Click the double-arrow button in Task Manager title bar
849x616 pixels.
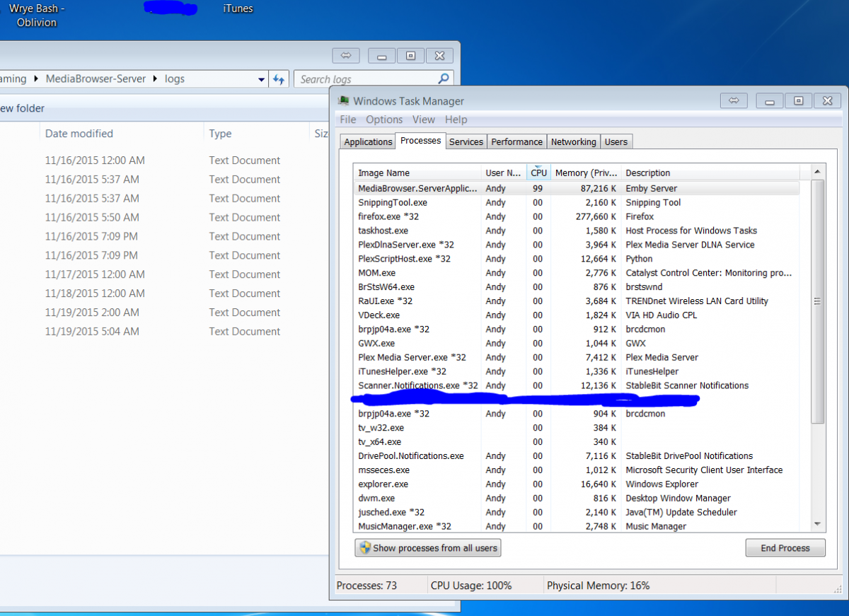[x=734, y=101]
